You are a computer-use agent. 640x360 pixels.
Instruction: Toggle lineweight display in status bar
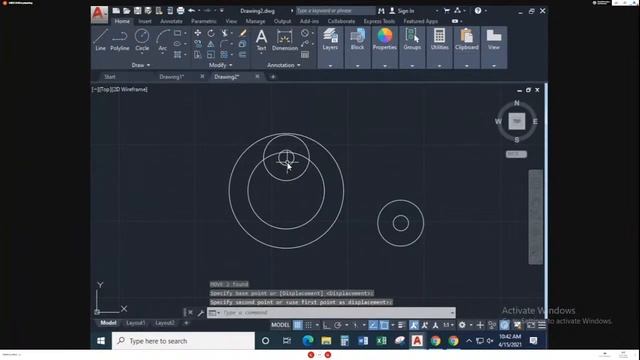coord(402,325)
